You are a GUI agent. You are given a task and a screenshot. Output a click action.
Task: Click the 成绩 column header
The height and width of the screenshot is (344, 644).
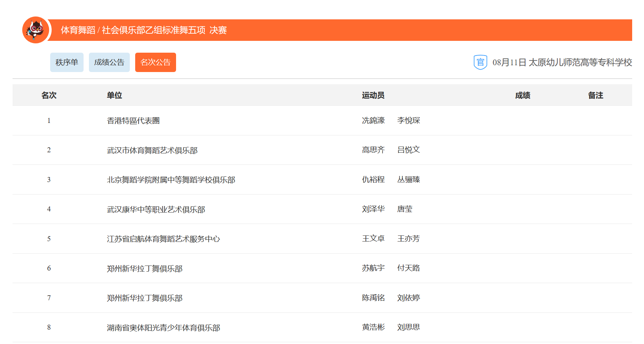(523, 95)
